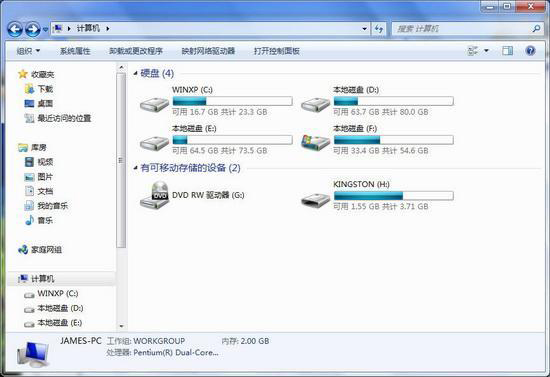
Task: Click sidebar scrollbar up arrow
Action: pyautogui.click(x=121, y=67)
